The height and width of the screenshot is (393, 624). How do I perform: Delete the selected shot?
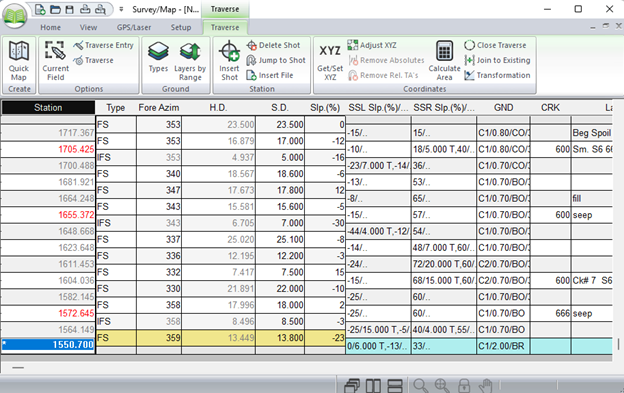[273, 45]
